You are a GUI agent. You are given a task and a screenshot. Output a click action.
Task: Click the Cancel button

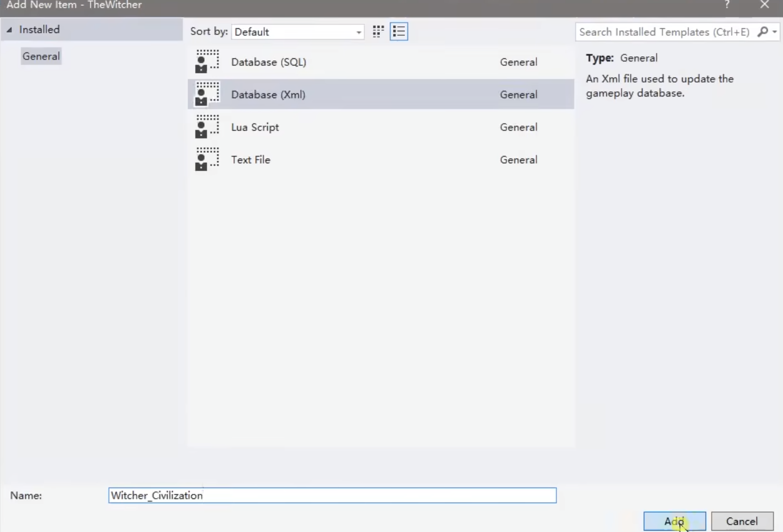(742, 521)
